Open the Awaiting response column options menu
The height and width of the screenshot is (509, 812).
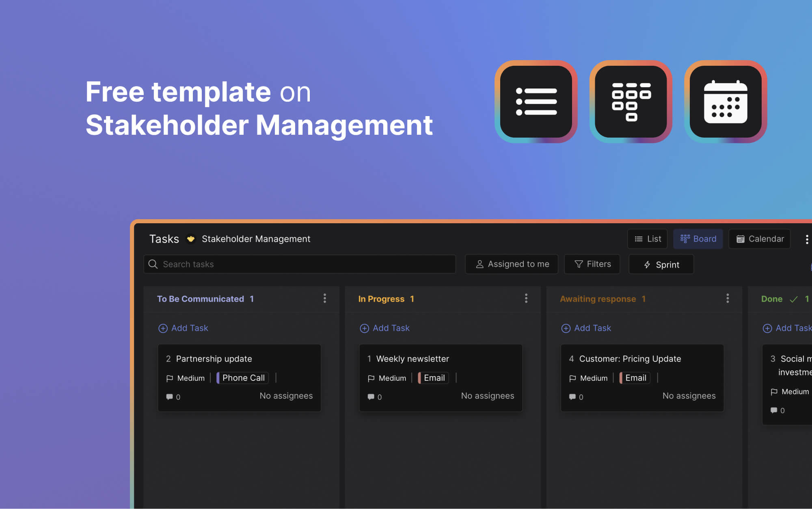coord(727,298)
